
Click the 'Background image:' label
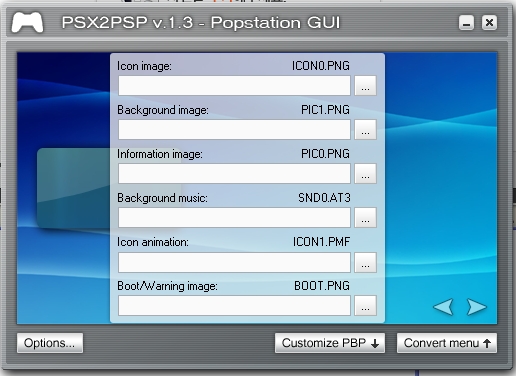tap(163, 110)
